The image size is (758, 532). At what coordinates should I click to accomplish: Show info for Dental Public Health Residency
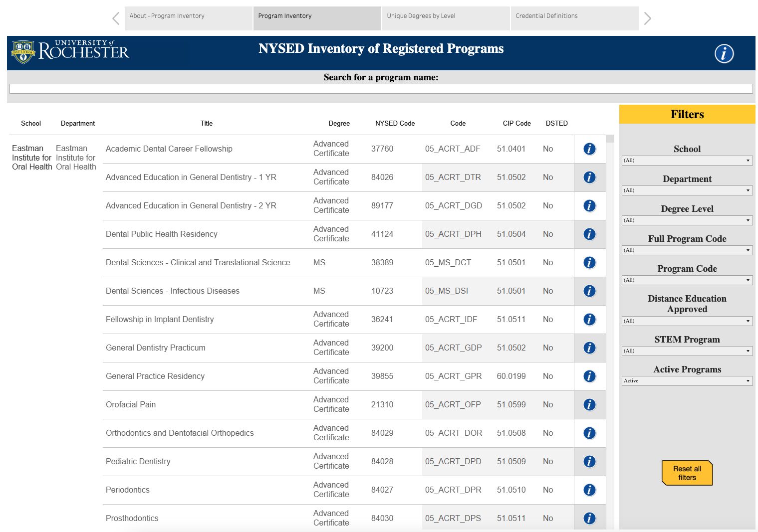click(x=589, y=234)
